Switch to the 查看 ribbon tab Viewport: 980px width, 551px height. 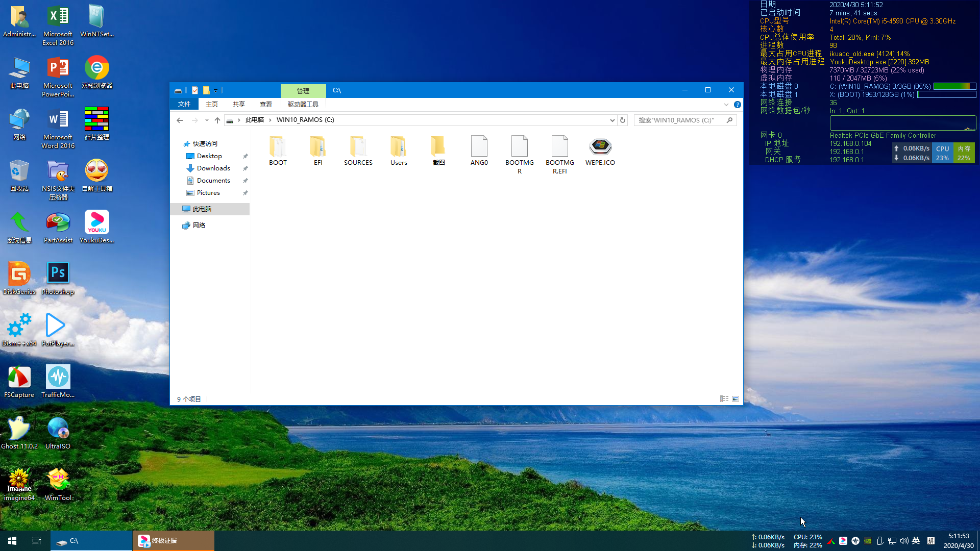(x=266, y=104)
